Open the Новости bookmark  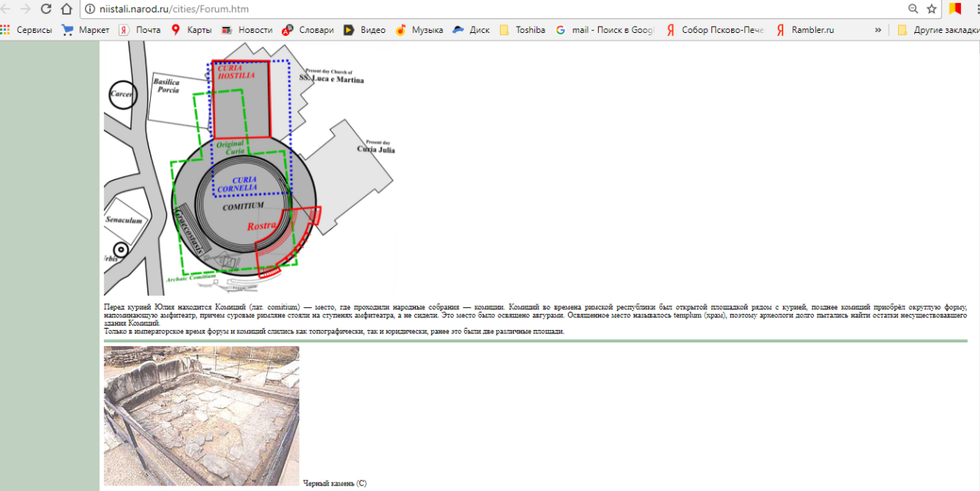coord(247,30)
